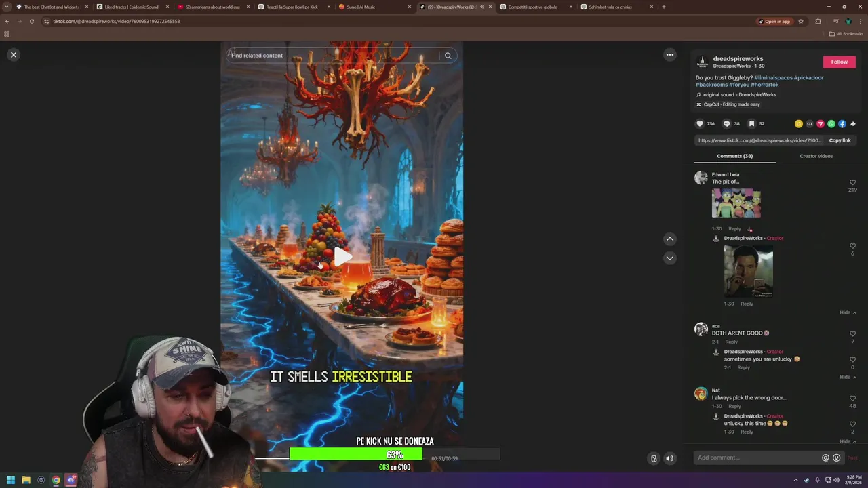Share to WhatsApp icon

point(831,124)
